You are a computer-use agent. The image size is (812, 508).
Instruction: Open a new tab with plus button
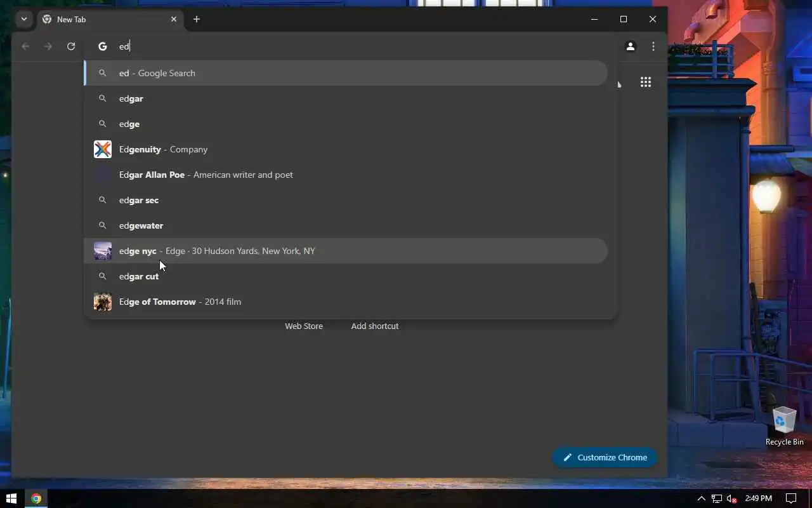(197, 19)
